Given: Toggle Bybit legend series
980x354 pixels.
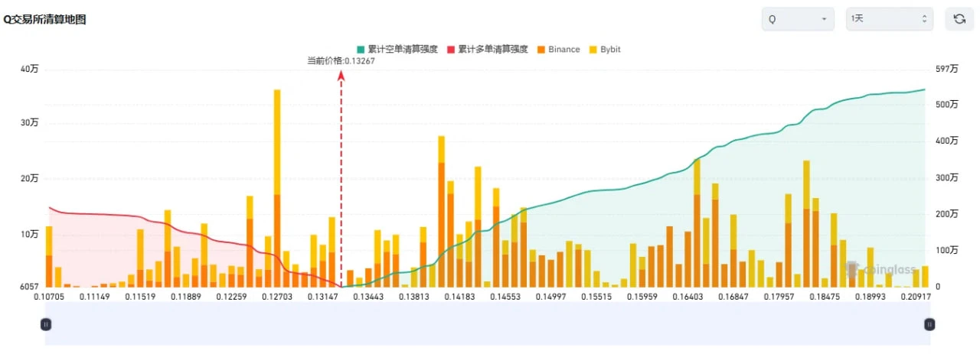Looking at the screenshot, I should (x=605, y=49).
